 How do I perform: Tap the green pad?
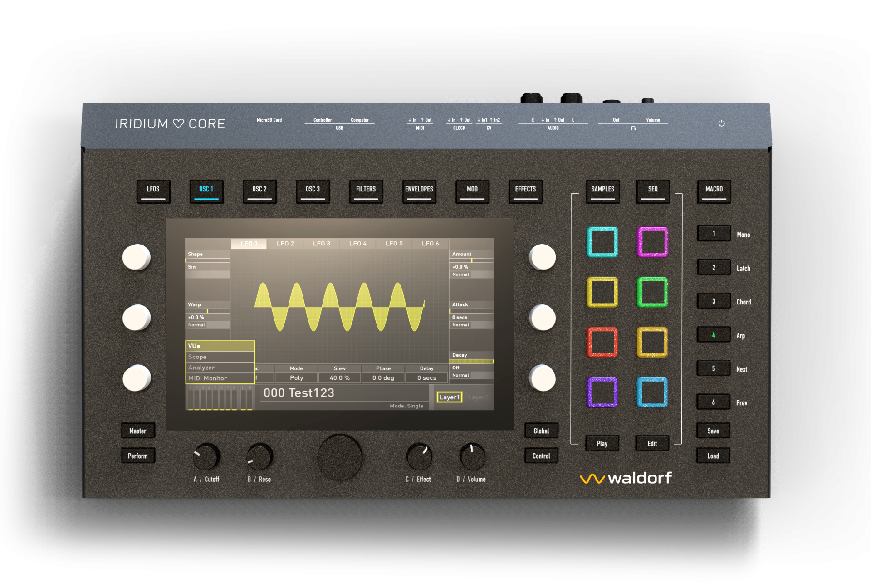pos(652,292)
